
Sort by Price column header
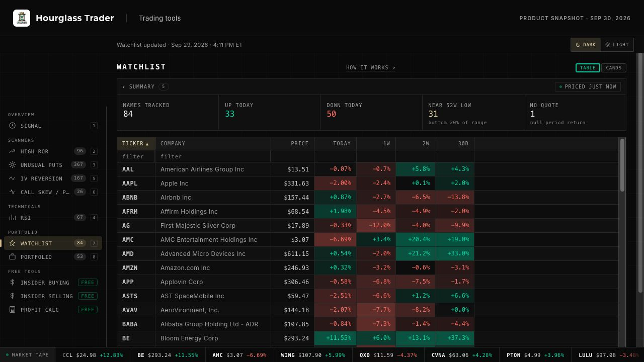click(x=292, y=144)
